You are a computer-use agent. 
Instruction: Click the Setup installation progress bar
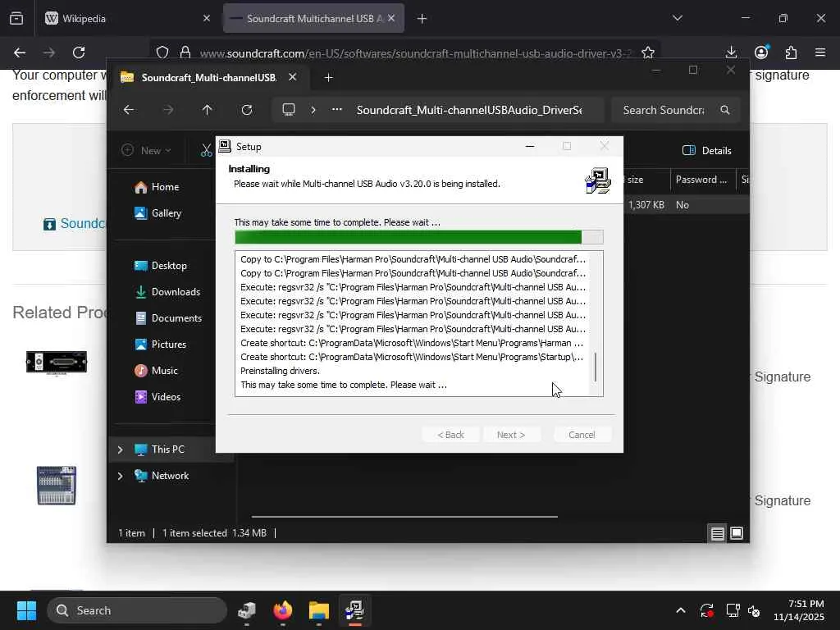(419, 237)
